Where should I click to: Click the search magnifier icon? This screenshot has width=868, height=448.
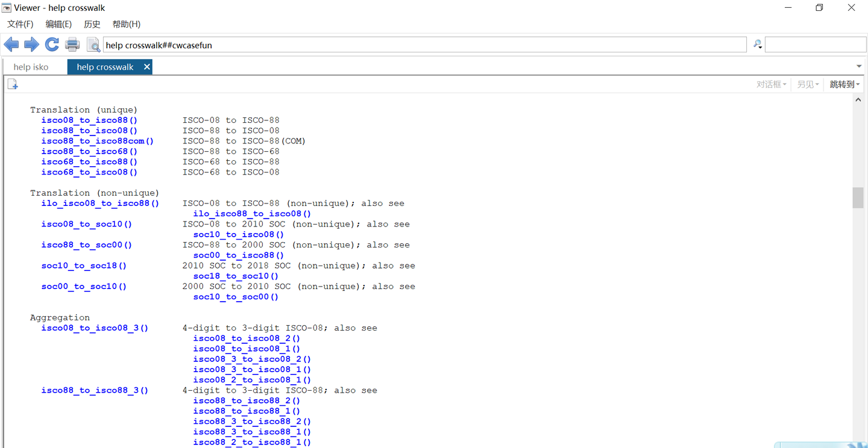click(757, 45)
